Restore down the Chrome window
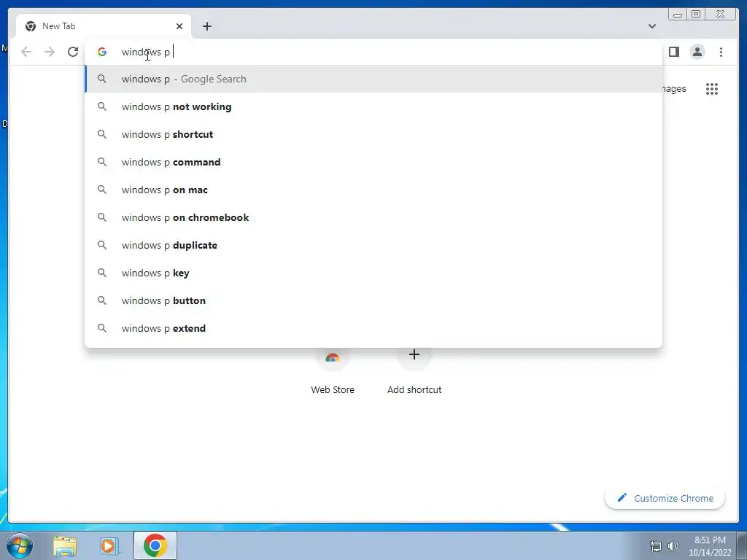 point(695,15)
